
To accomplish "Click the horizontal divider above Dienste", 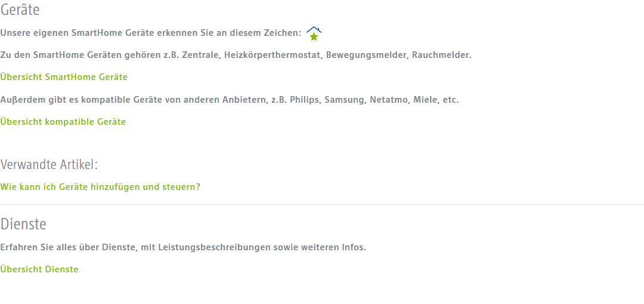I will [x=322, y=204].
